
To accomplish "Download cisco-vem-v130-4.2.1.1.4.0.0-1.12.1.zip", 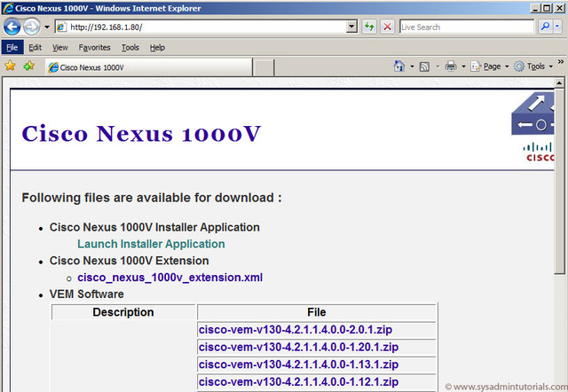I will (x=298, y=382).
